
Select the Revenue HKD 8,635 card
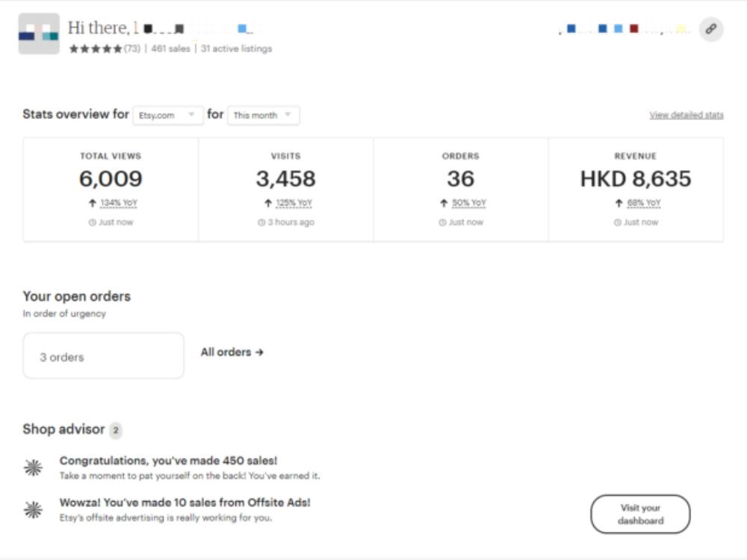pyautogui.click(x=636, y=190)
